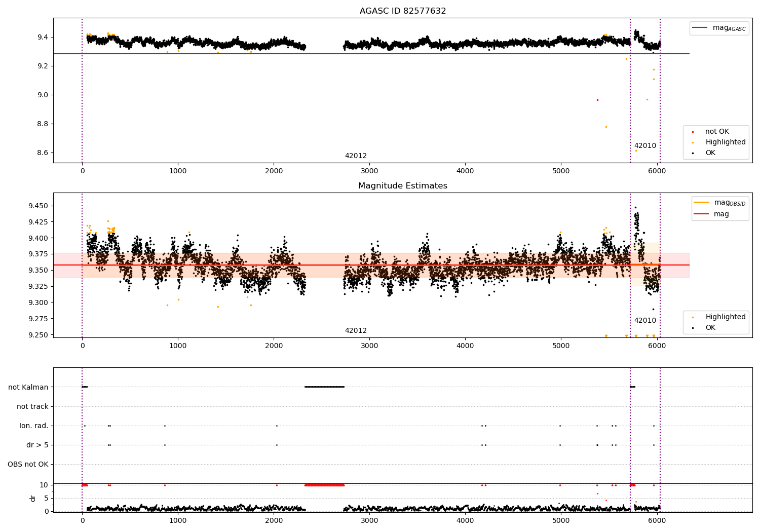Screen dimensions: 760x532
Task: Click the AGASC plot's x-axis tick '1000'
Action: (178, 171)
